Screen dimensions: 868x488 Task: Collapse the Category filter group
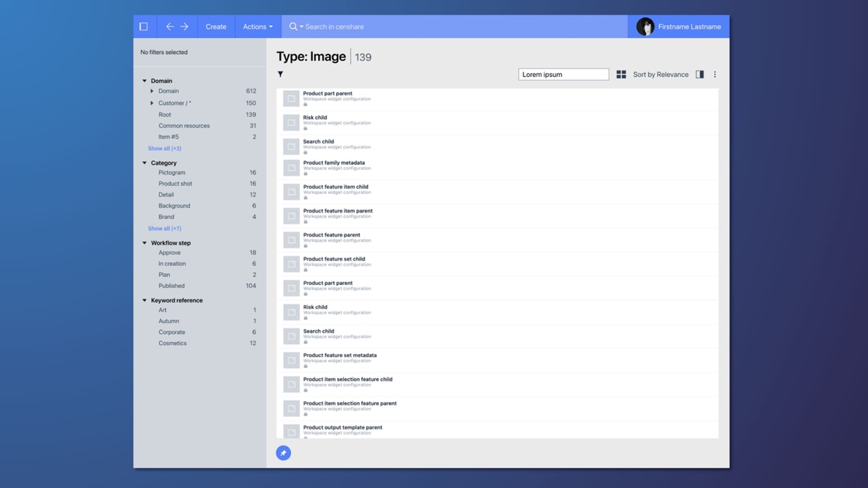pos(144,163)
